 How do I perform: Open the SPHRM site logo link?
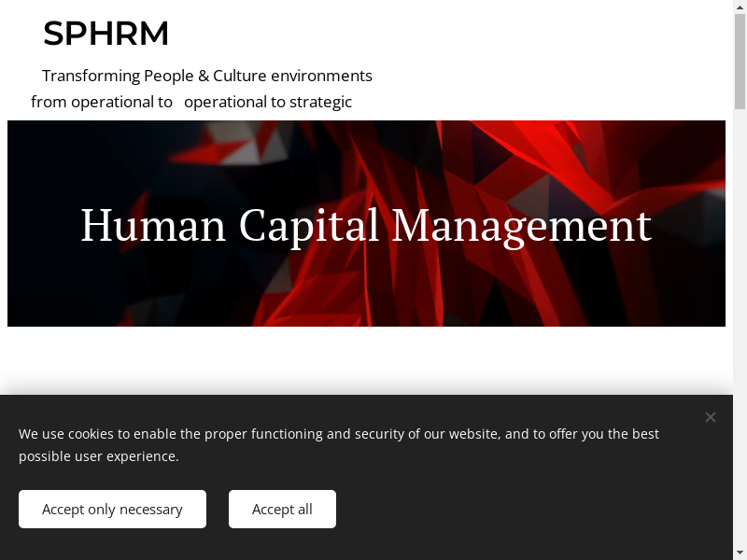pos(106,34)
